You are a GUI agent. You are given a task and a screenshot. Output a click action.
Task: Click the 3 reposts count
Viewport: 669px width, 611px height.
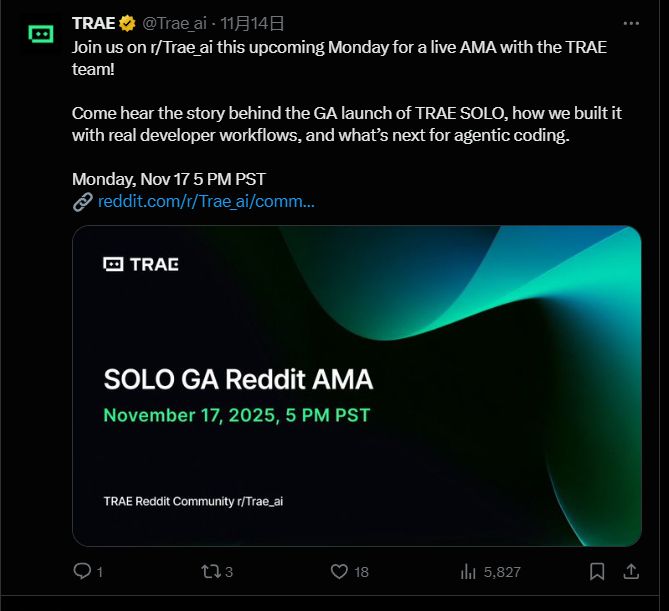(x=229, y=571)
